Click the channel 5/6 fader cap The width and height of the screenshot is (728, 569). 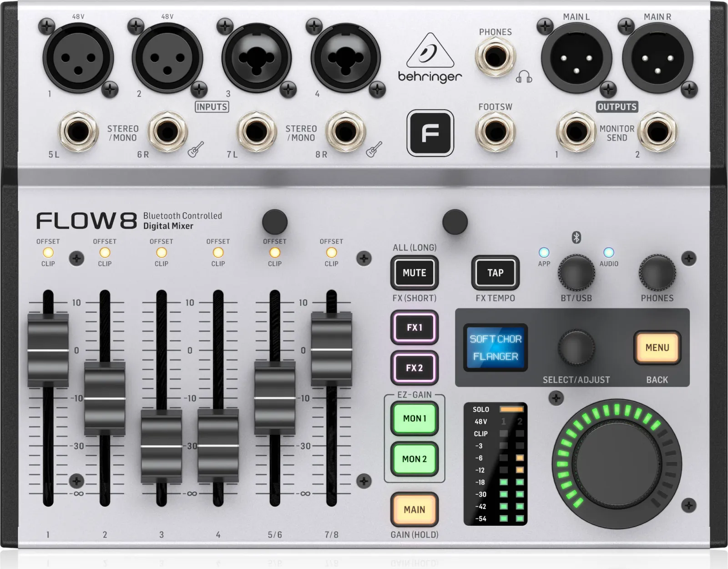point(274,397)
